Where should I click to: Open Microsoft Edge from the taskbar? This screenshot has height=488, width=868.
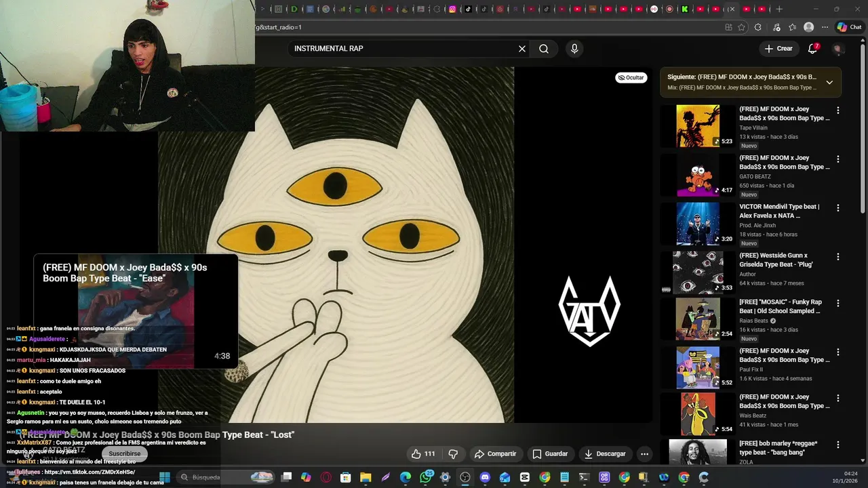[x=406, y=477]
